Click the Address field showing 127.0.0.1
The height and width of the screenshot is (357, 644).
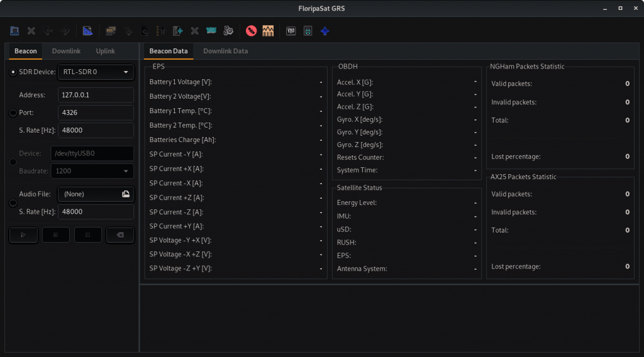96,95
